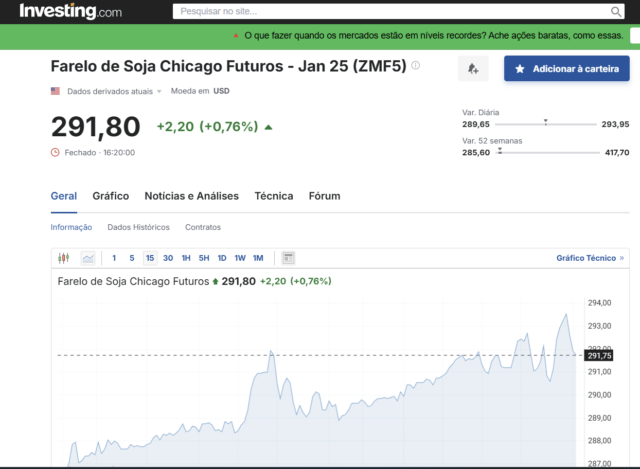Image resolution: width=640 pixels, height=469 pixels.
Task: Select the 5 minute chart interval
Action: [132, 258]
